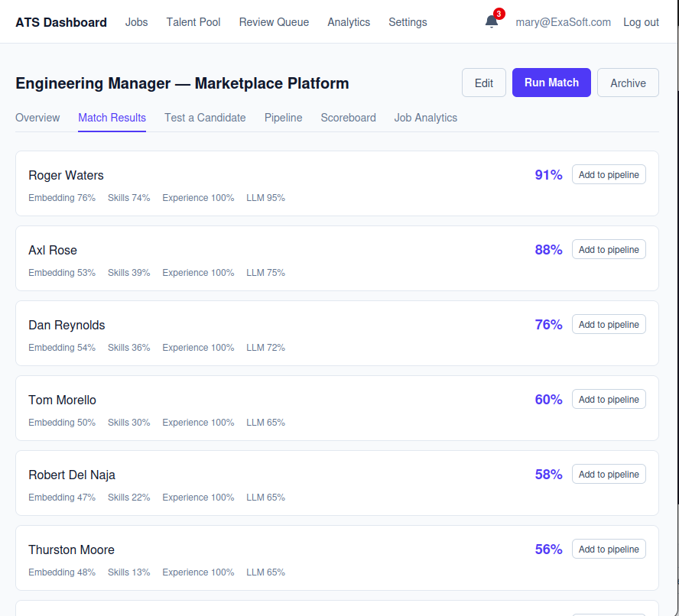
Task: Run Match for this job
Action: click(551, 83)
